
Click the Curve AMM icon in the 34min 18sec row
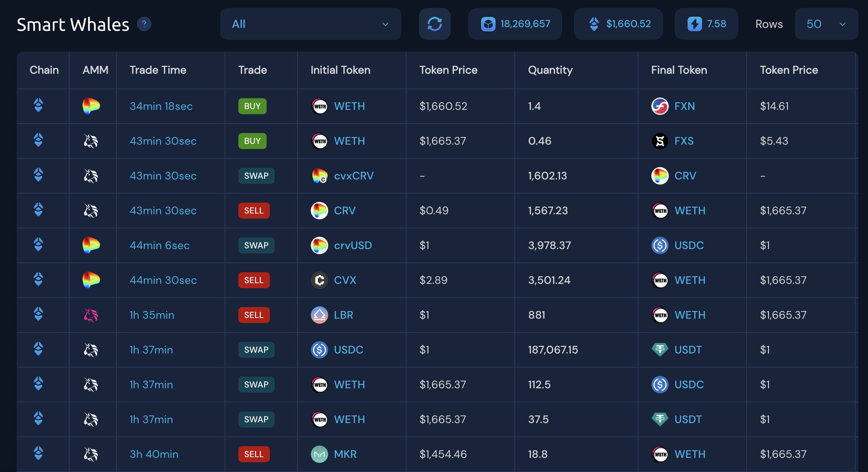[x=91, y=106]
